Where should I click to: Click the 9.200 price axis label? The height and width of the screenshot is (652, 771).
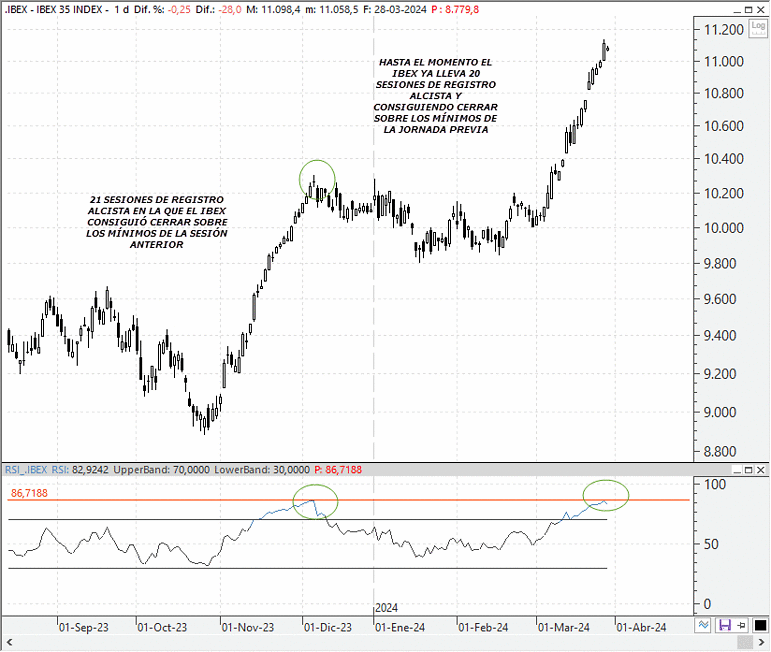pyautogui.click(x=720, y=374)
